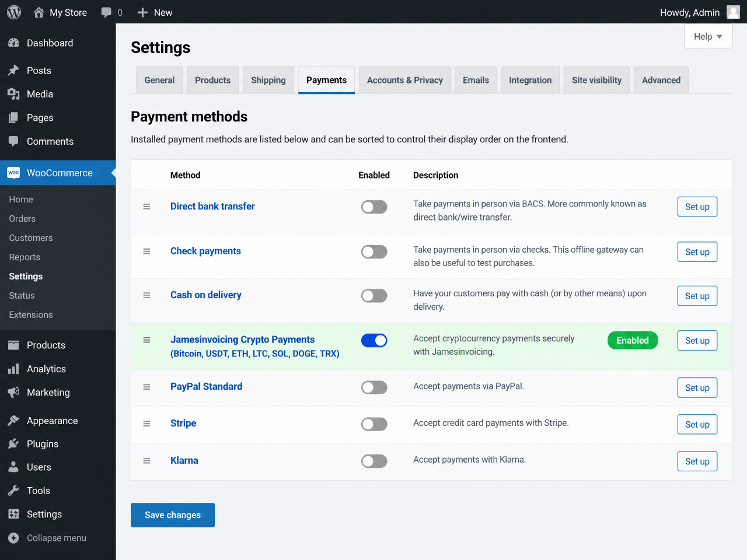Open the comments bubble icon in admin bar
Image resolution: width=747 pixels, height=560 pixels.
click(x=106, y=12)
